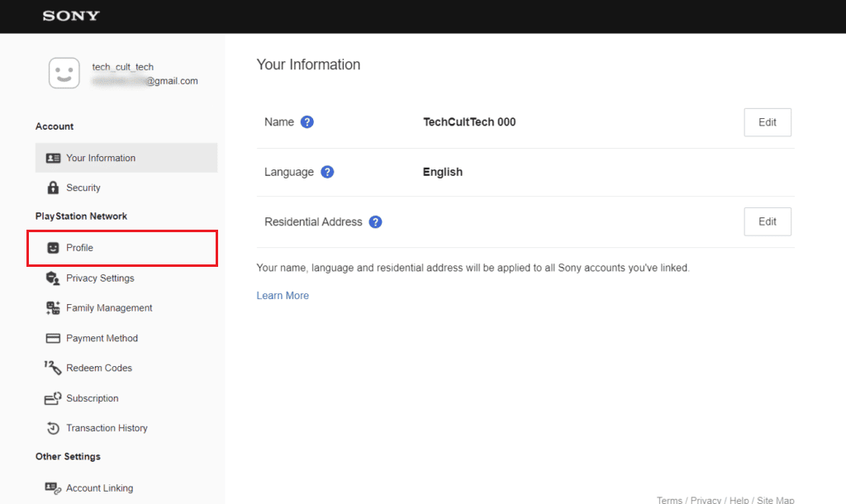Image resolution: width=846 pixels, height=504 pixels.
Task: Open the Learn More link
Action: click(x=283, y=296)
